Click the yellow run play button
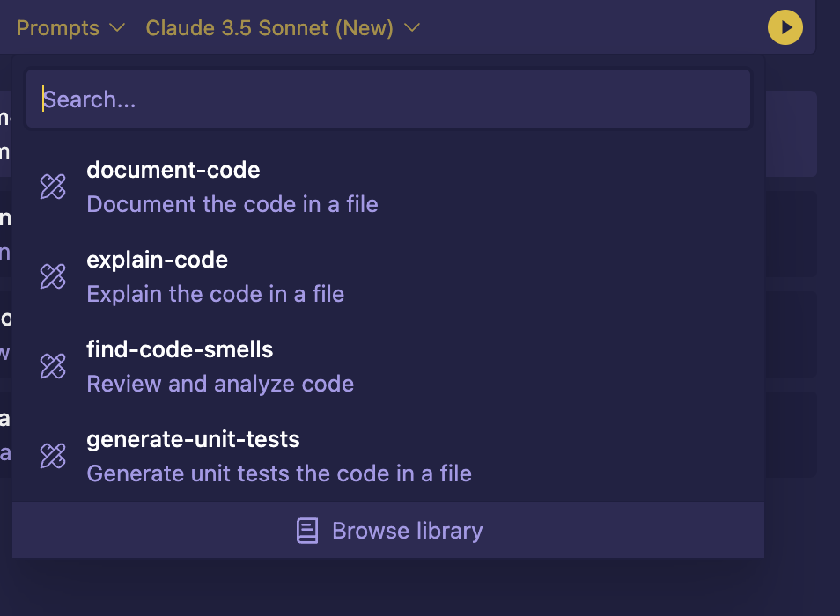 (x=785, y=27)
